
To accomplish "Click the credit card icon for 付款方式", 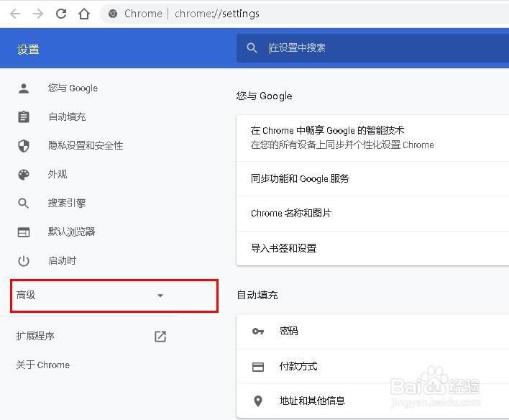I will click(258, 367).
